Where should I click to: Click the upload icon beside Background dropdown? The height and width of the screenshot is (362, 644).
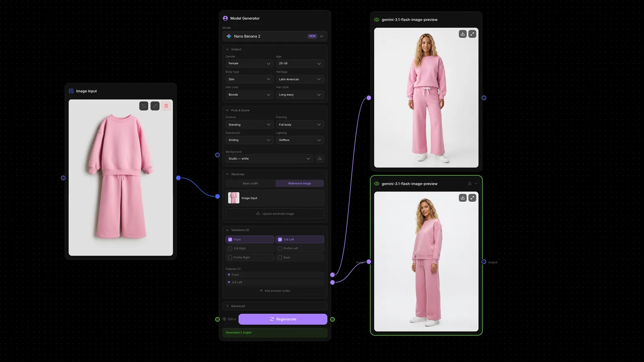pyautogui.click(x=320, y=158)
